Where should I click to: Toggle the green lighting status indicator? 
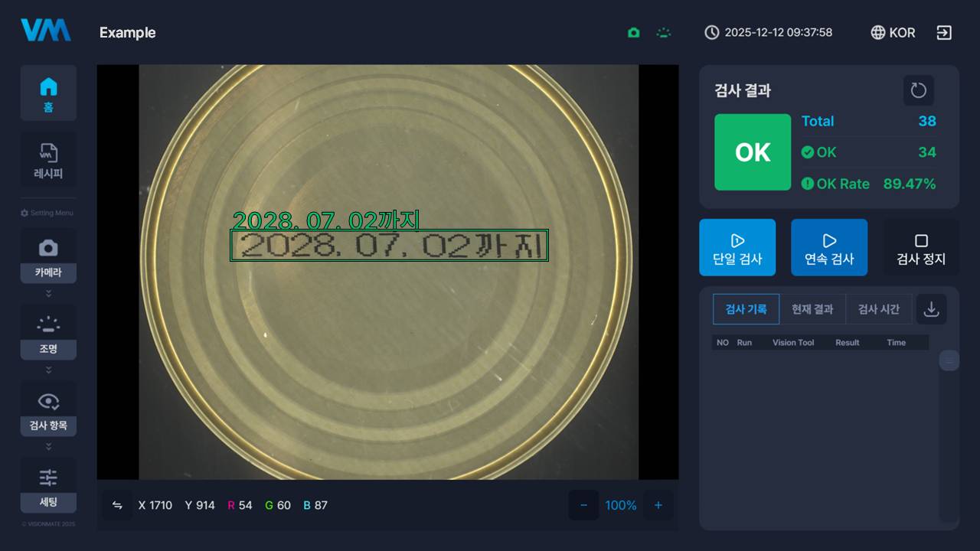click(664, 33)
